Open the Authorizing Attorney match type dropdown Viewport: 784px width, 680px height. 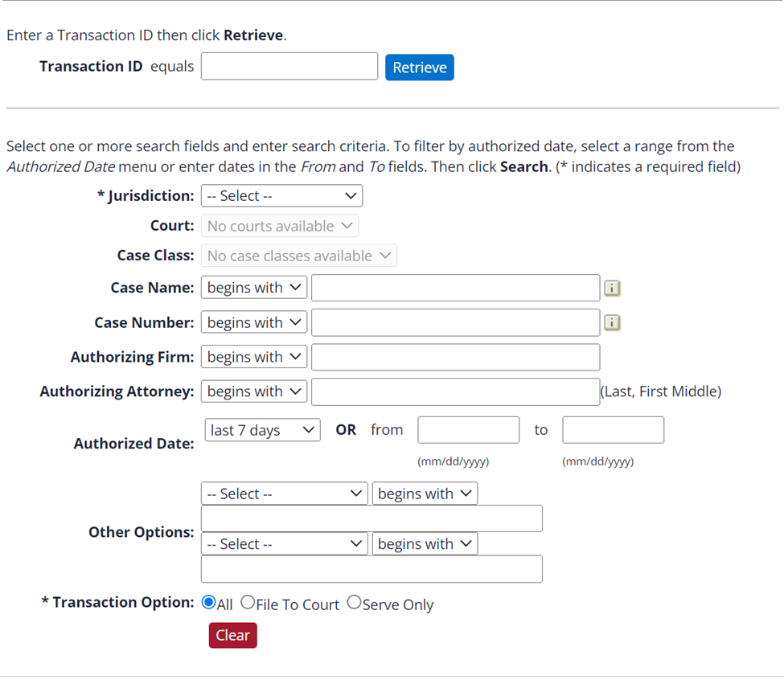[x=253, y=391]
